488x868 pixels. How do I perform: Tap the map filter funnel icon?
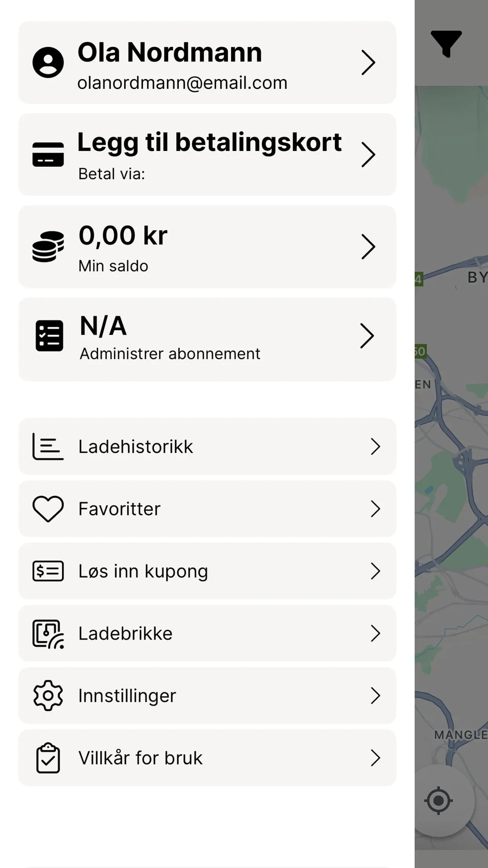446,43
